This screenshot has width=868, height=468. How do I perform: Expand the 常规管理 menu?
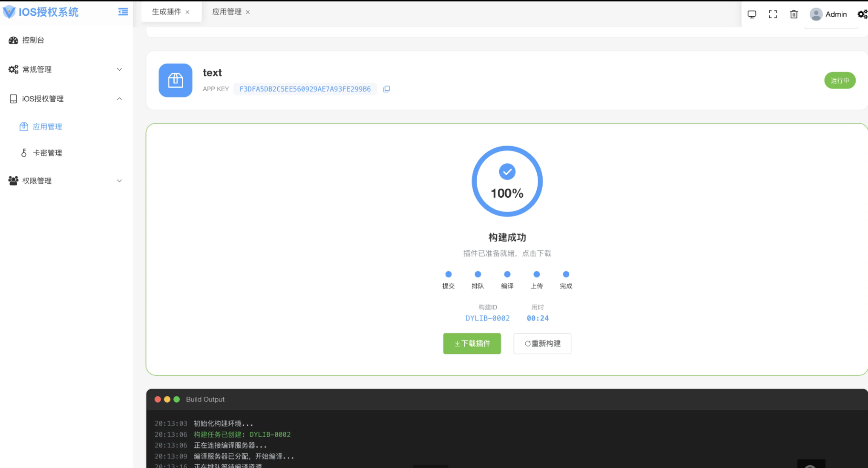(x=66, y=69)
